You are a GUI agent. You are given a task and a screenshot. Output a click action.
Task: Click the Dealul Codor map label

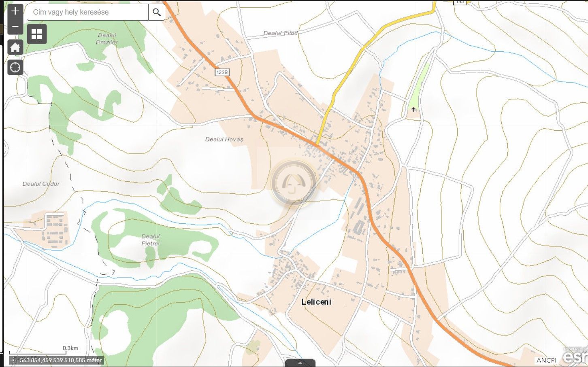click(41, 184)
